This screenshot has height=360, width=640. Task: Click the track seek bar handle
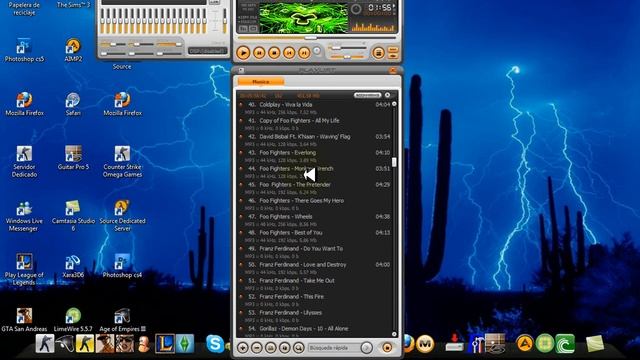(x=311, y=38)
